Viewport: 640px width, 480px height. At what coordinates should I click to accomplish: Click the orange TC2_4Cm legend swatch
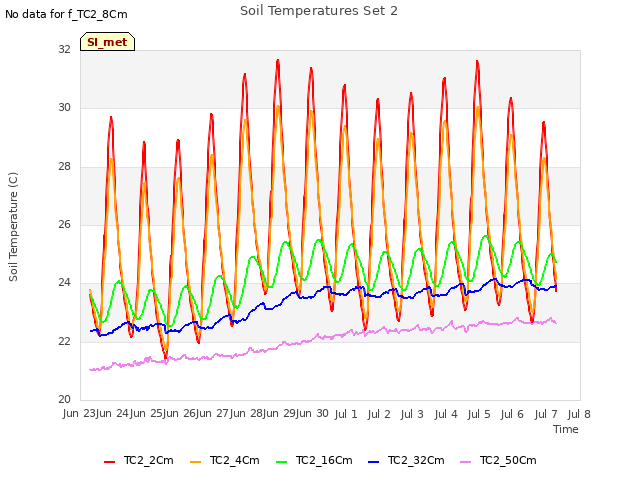pyautogui.click(x=196, y=462)
